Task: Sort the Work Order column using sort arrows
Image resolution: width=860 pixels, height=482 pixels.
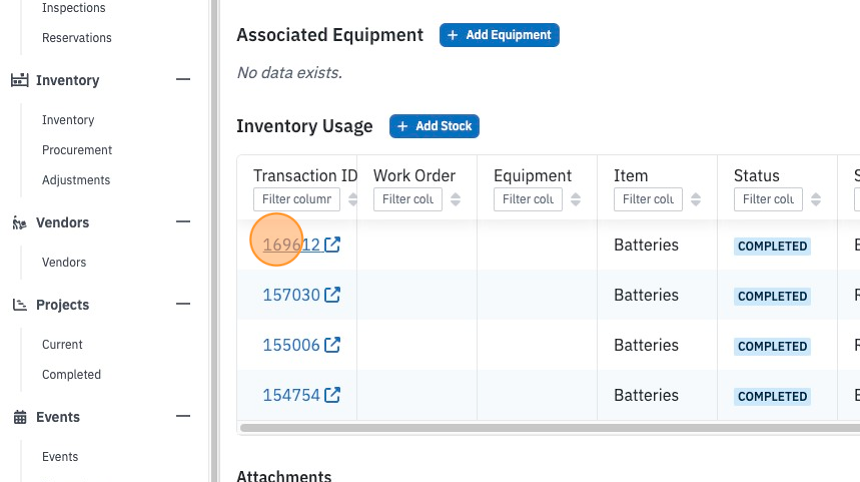Action: [x=455, y=200]
